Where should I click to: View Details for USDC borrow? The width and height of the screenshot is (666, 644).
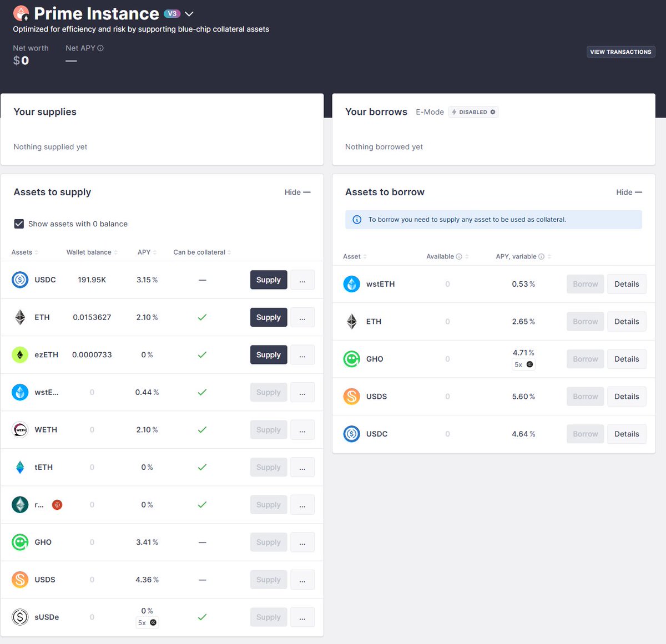[627, 434]
